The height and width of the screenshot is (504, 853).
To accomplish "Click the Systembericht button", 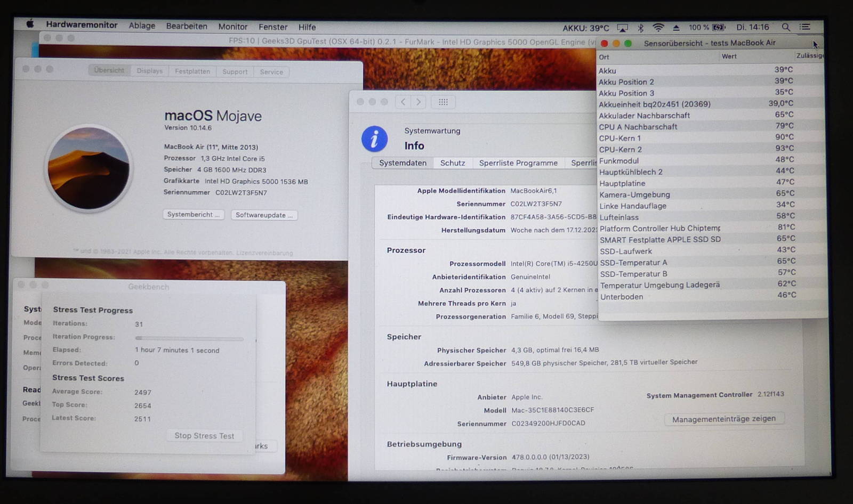I will point(193,215).
